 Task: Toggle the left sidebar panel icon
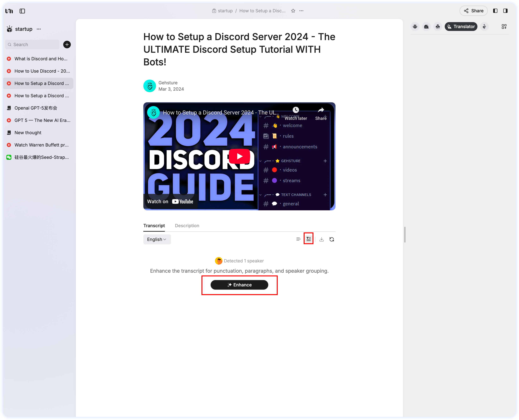(22, 11)
